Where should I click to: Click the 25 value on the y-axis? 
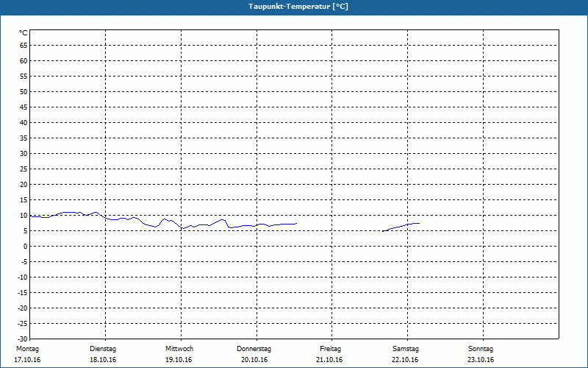click(24, 169)
